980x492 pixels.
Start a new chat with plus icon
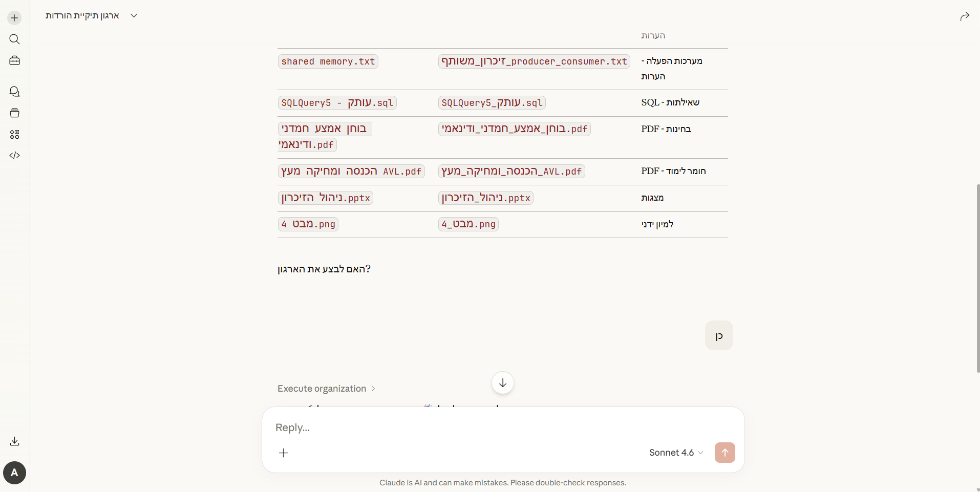pos(14,18)
